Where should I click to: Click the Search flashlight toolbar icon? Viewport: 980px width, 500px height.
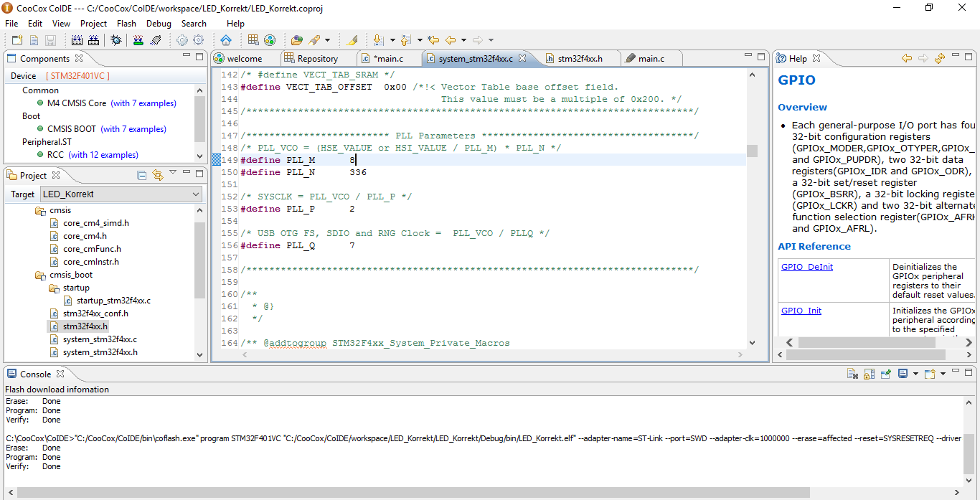[x=314, y=40]
